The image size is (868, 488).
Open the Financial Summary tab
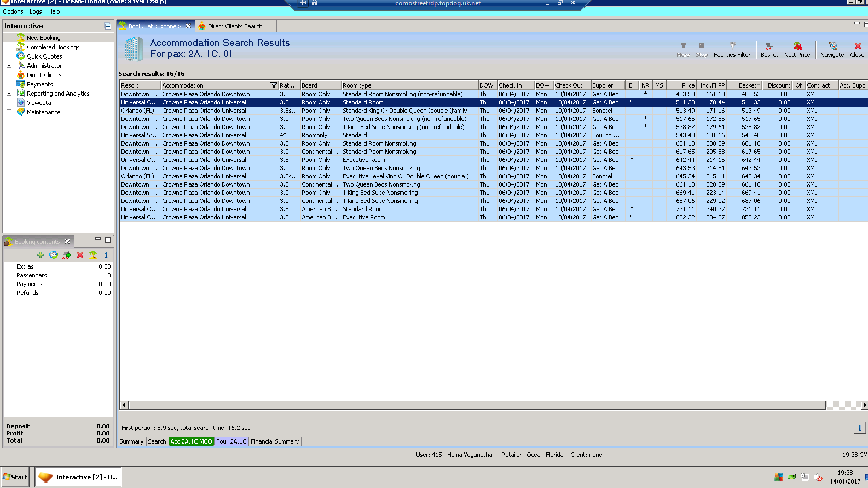[275, 441]
